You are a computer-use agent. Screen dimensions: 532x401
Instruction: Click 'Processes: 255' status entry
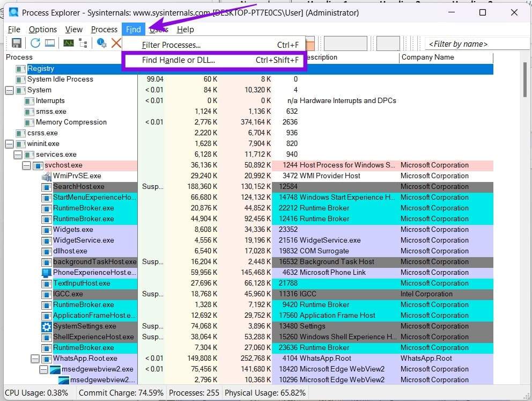[194, 393]
